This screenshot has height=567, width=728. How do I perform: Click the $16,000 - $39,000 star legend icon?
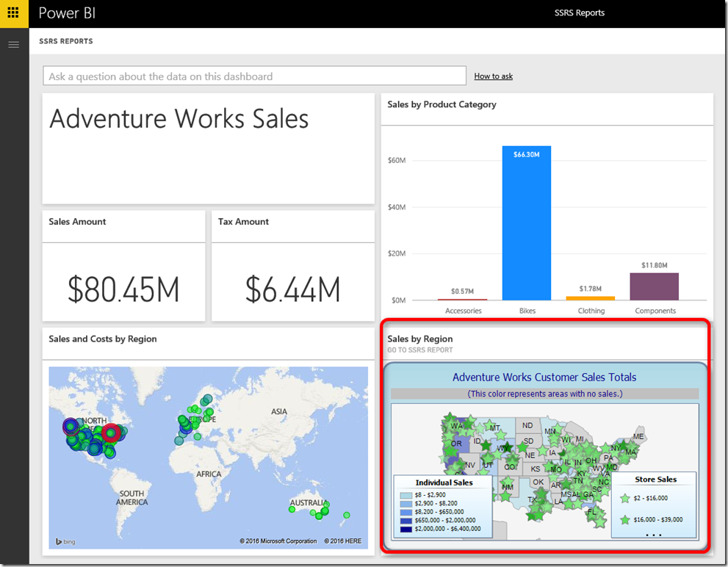point(625,520)
